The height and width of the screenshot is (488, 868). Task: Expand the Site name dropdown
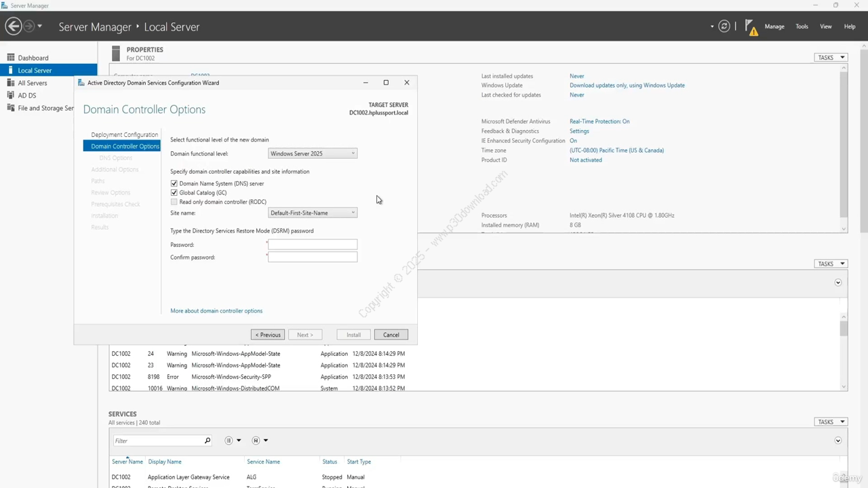pyautogui.click(x=313, y=213)
